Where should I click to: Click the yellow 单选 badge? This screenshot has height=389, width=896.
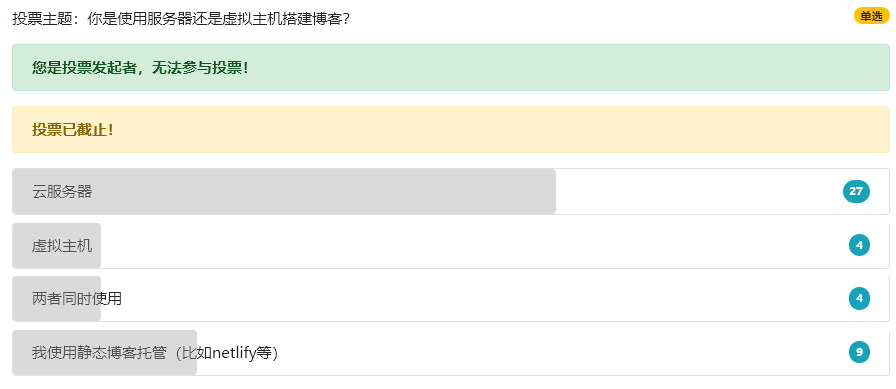point(871,17)
